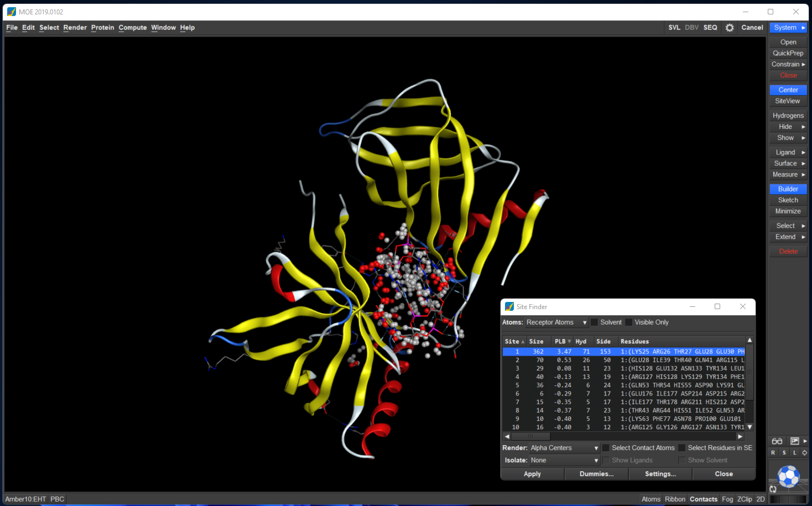Enable the Solvent checkbox

(595, 322)
